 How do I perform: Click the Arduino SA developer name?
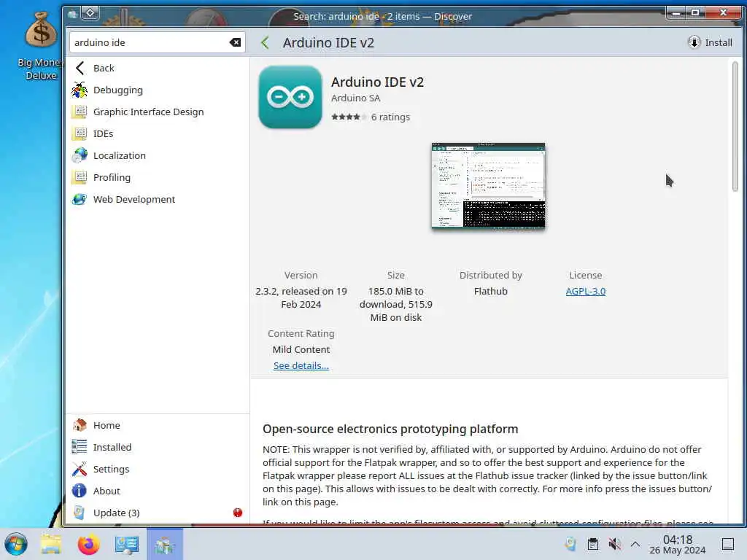coord(356,98)
